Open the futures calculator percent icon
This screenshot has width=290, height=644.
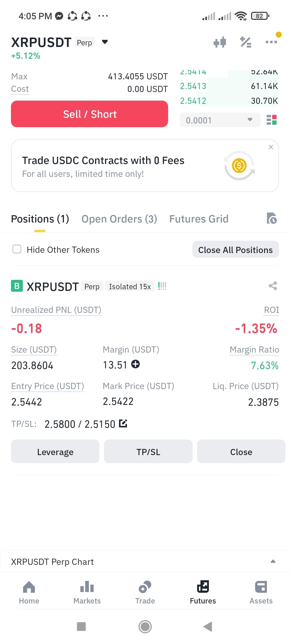[245, 42]
